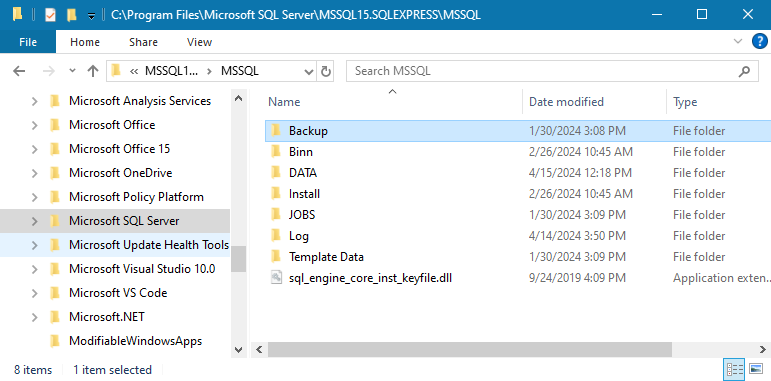This screenshot has width=771, height=381.
Task: Click the MSSQL breadcrumb segment
Action: coord(240,71)
